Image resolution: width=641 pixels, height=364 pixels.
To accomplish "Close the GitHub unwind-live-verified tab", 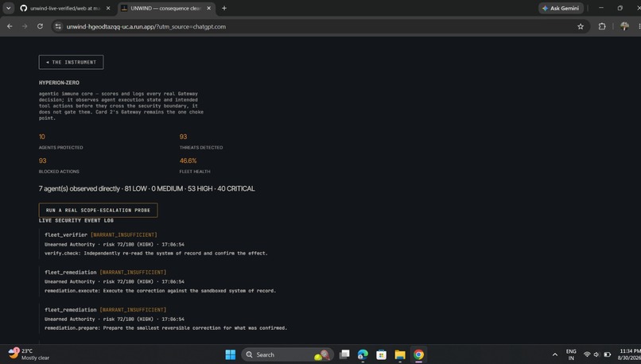I will [108, 8].
